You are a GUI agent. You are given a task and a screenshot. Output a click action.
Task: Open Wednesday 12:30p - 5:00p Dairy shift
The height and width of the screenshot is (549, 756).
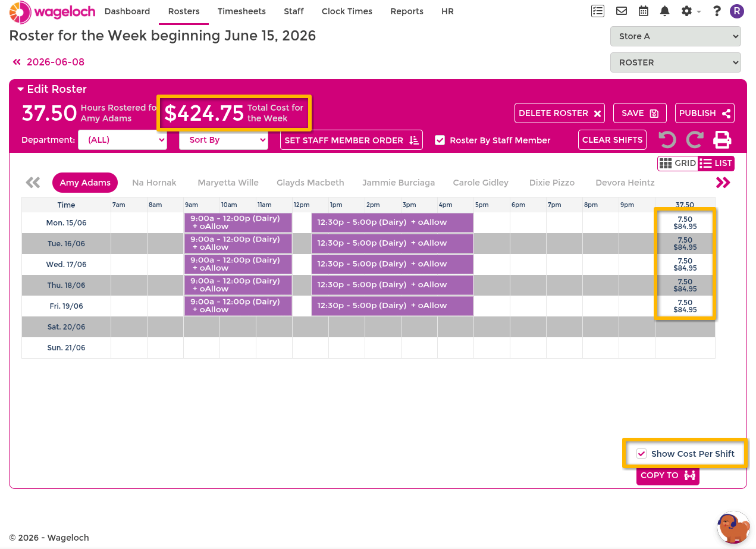[392, 264]
